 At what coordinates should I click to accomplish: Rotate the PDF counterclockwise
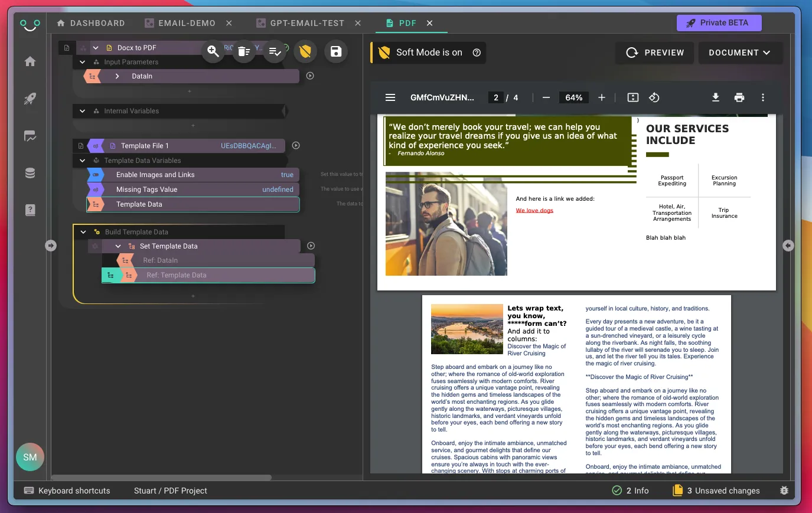click(x=654, y=97)
